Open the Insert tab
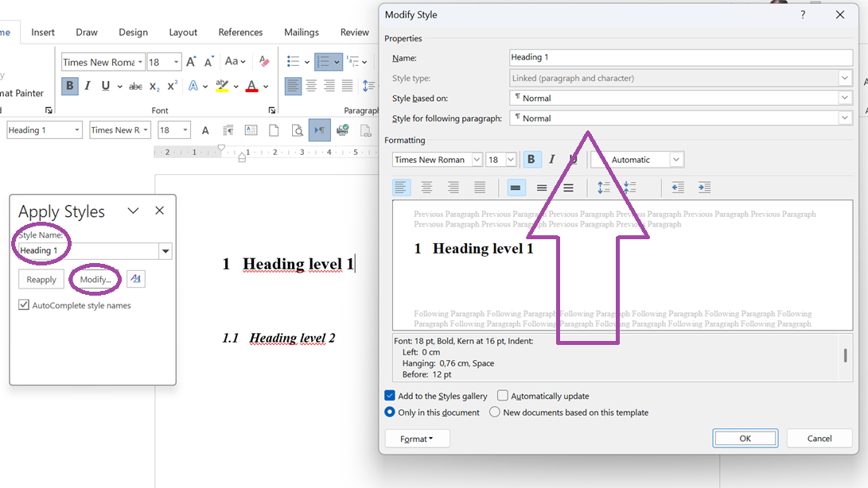 [x=43, y=32]
